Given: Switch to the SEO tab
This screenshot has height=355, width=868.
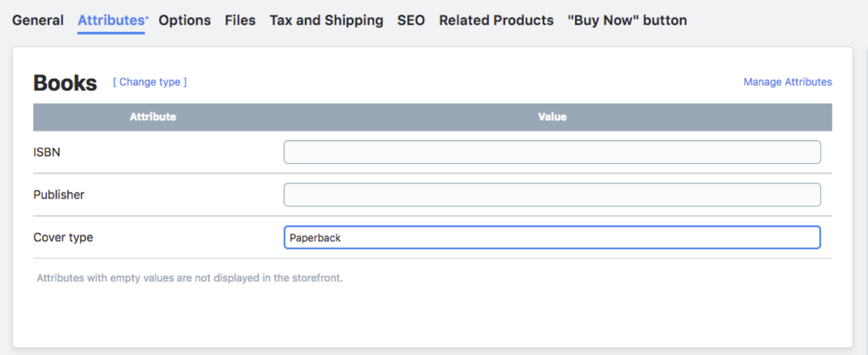Looking at the screenshot, I should pos(411,20).
